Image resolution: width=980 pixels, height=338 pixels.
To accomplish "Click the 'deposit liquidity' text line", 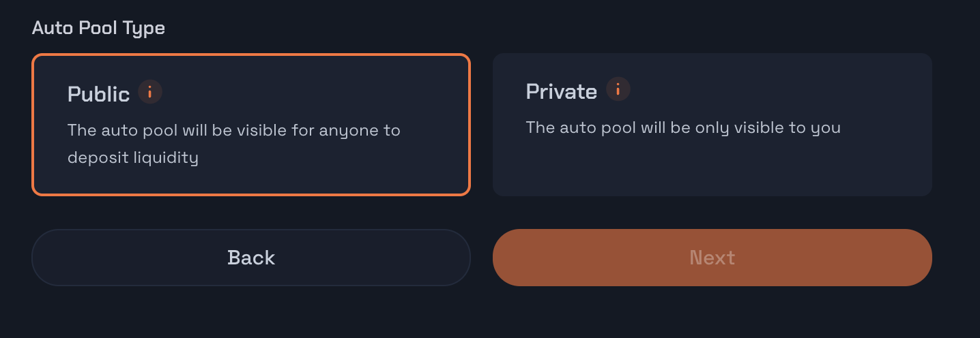I will 133,158.
